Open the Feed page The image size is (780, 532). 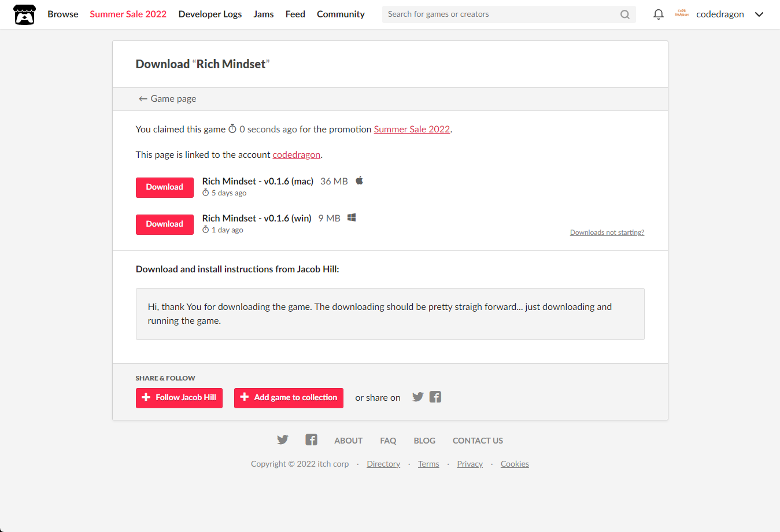[x=295, y=14]
